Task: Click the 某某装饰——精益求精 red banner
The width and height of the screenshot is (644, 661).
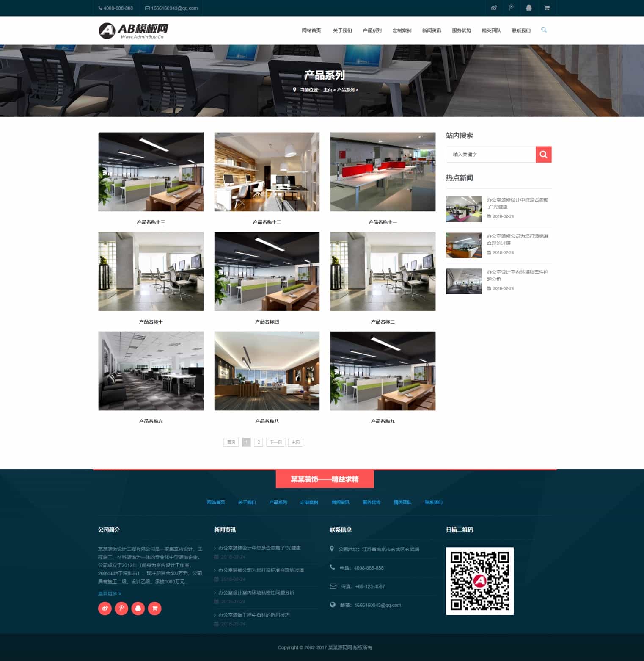Action: tap(325, 479)
